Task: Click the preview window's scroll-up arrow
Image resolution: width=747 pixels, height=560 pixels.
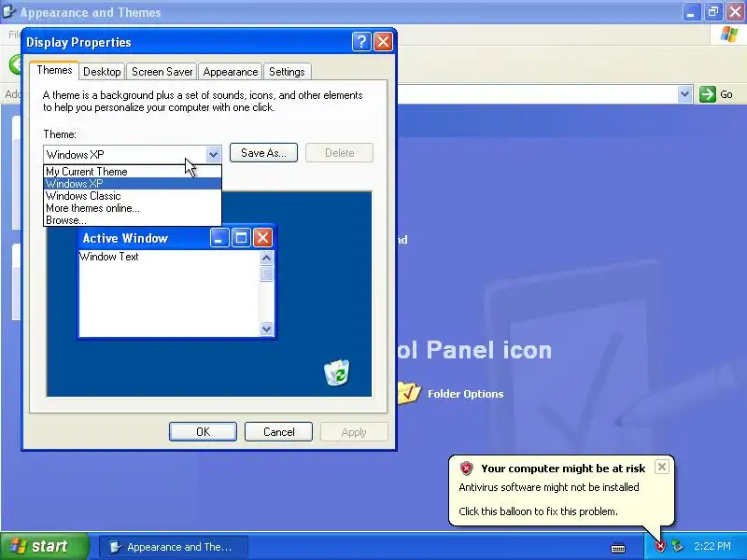Action: (266, 259)
